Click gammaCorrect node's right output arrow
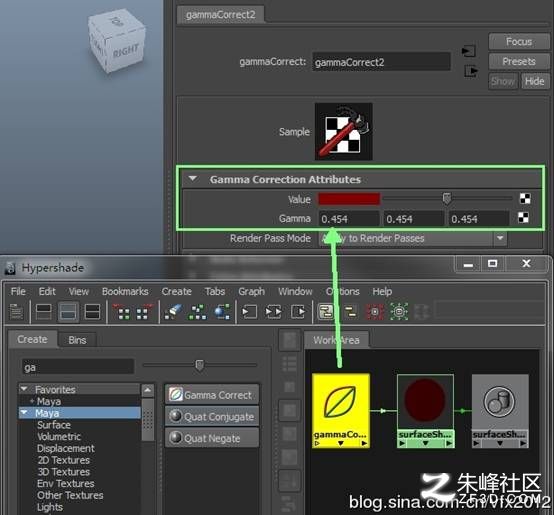The width and height of the screenshot is (554, 515). (364, 443)
